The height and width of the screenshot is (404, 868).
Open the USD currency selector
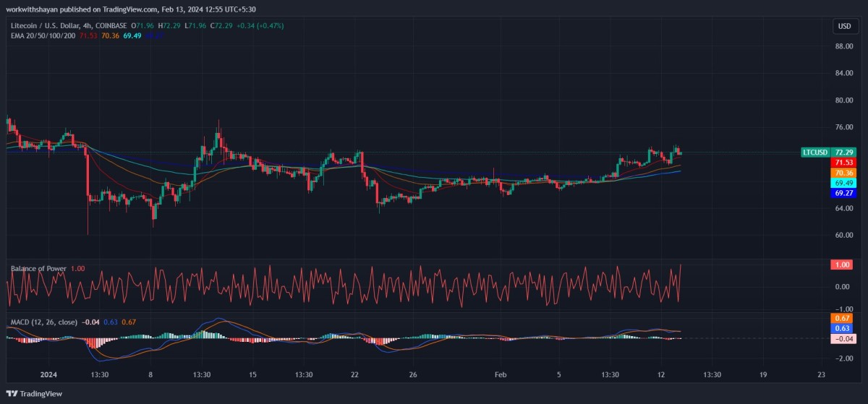(844, 26)
